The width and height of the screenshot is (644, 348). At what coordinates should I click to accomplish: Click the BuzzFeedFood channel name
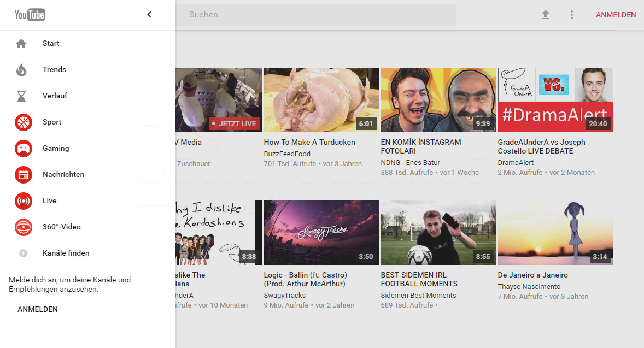[287, 154]
